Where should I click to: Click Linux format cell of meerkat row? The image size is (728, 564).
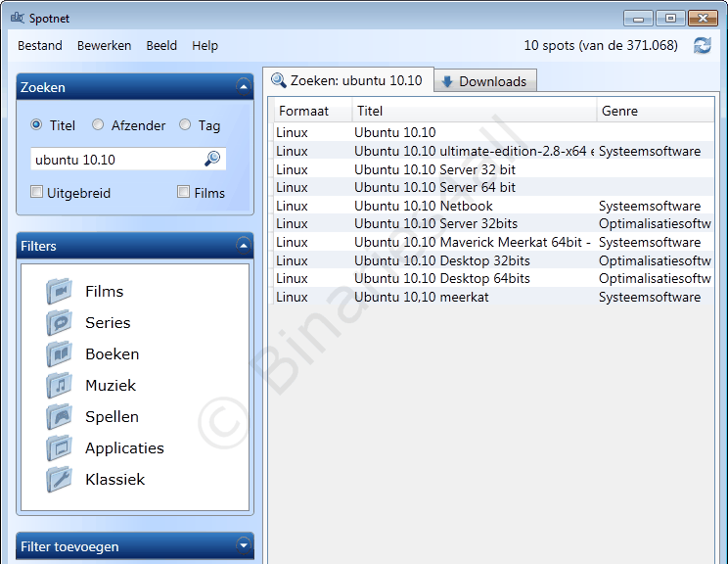coord(292,297)
